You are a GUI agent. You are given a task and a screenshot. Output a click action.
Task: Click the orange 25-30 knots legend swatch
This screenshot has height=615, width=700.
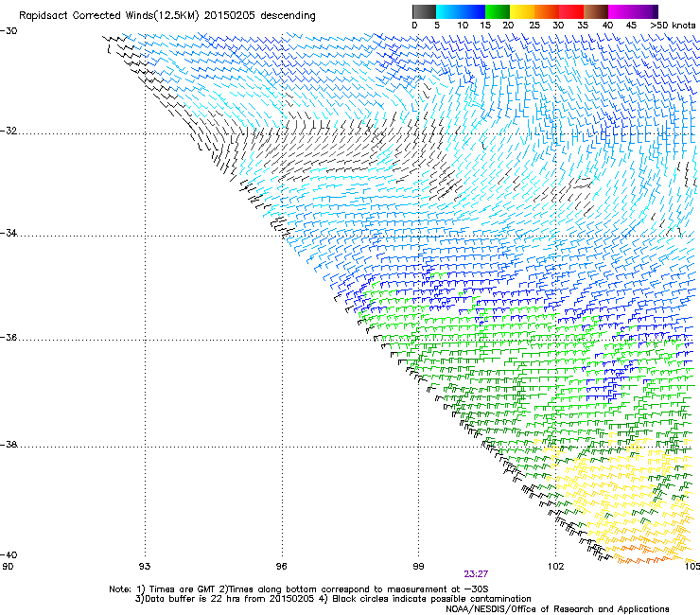point(547,11)
